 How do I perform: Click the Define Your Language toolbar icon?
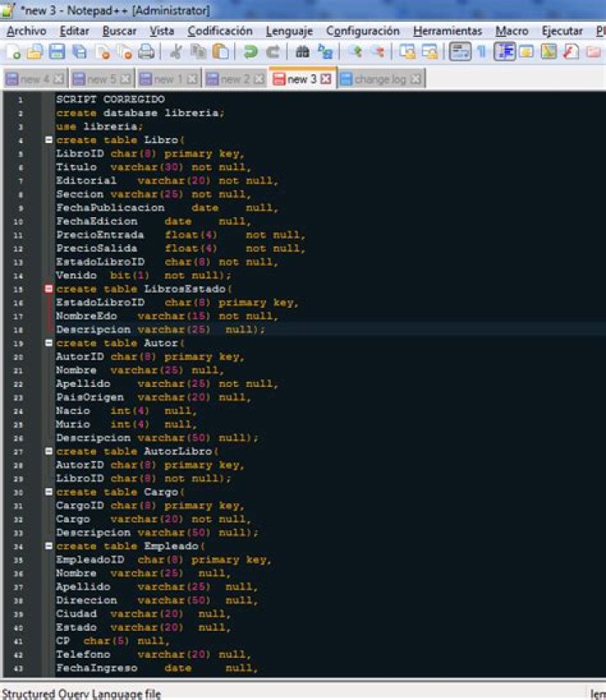527,52
